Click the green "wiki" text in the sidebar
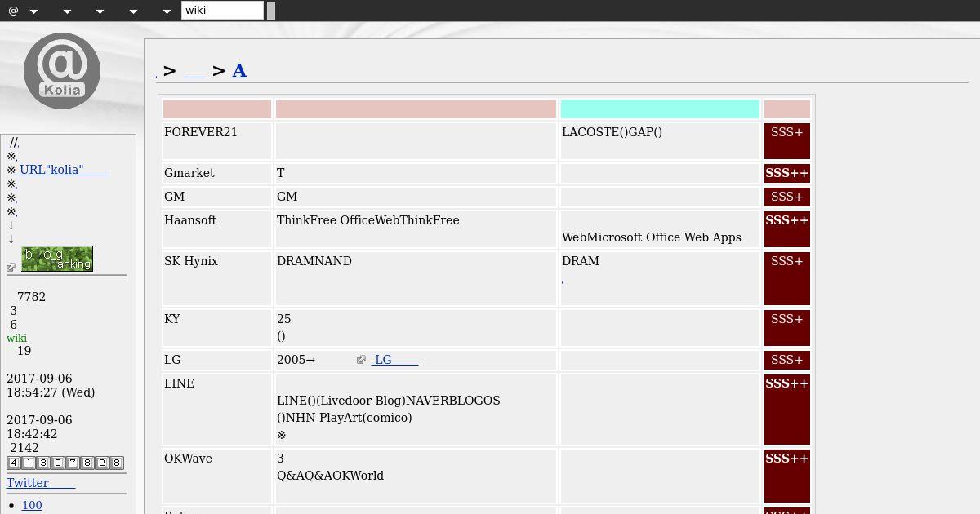 point(16,338)
